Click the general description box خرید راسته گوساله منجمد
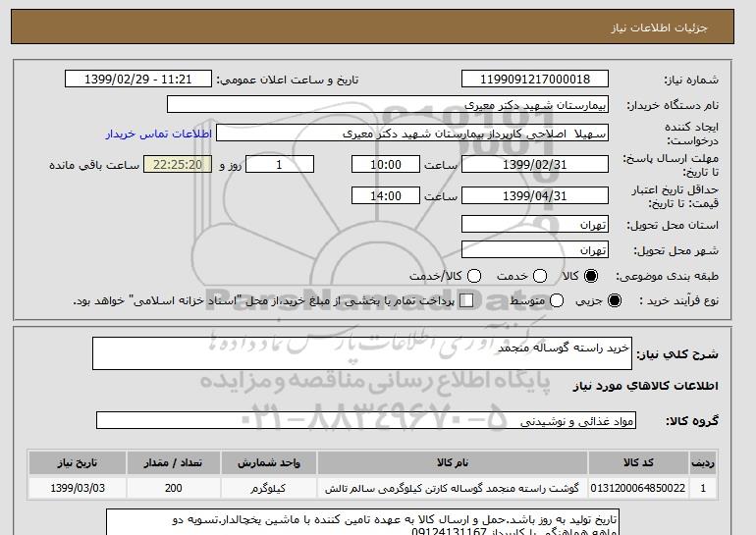This screenshot has height=535, width=756. (x=362, y=353)
